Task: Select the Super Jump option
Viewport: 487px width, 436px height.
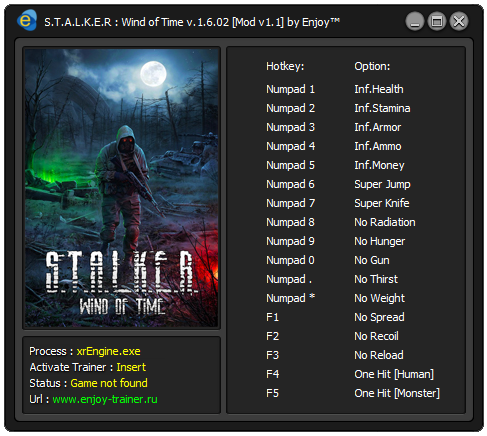Action: coord(382,184)
